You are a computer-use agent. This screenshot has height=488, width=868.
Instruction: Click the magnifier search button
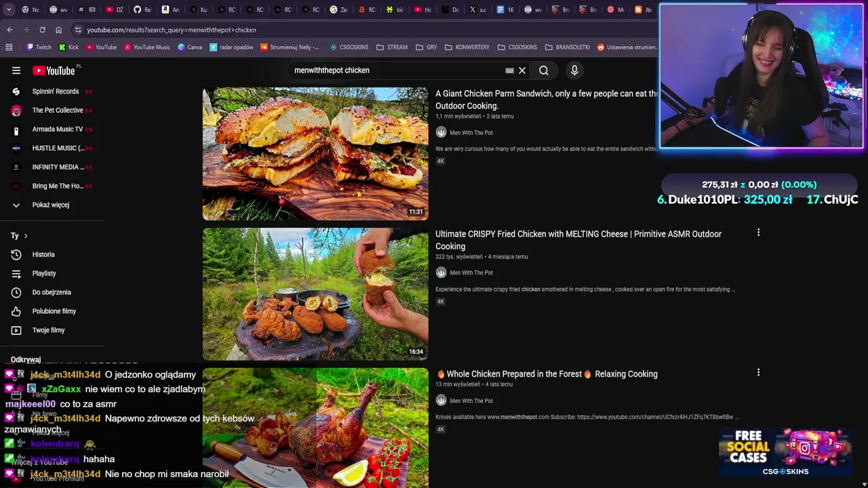(544, 70)
